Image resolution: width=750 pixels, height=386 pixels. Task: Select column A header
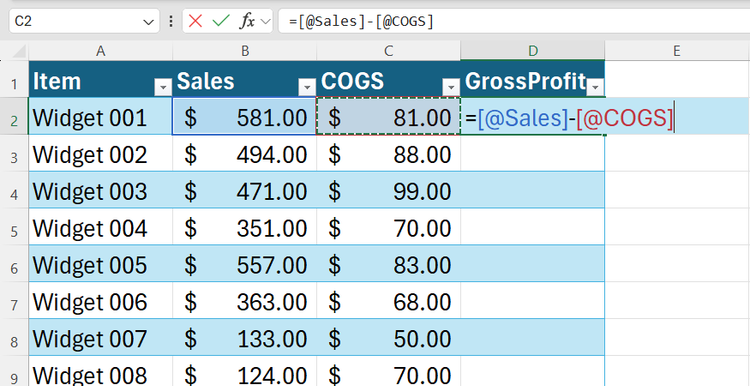click(100, 51)
